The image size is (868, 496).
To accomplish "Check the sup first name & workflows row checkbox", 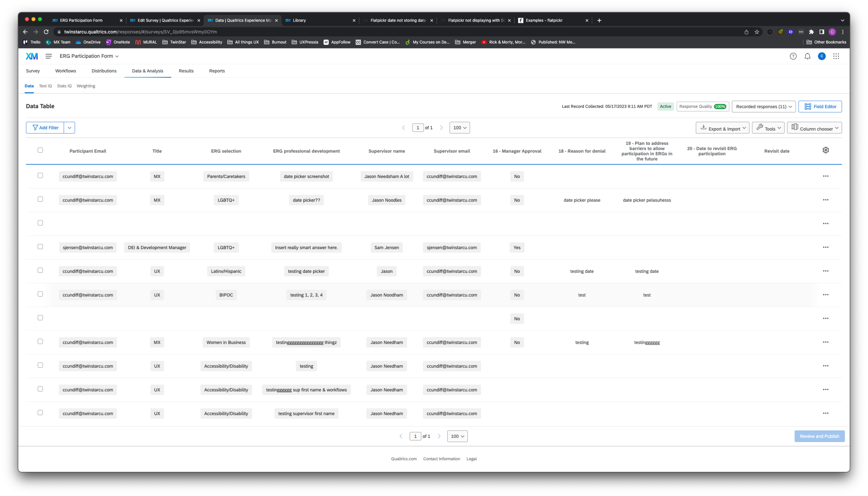I will coord(40,389).
